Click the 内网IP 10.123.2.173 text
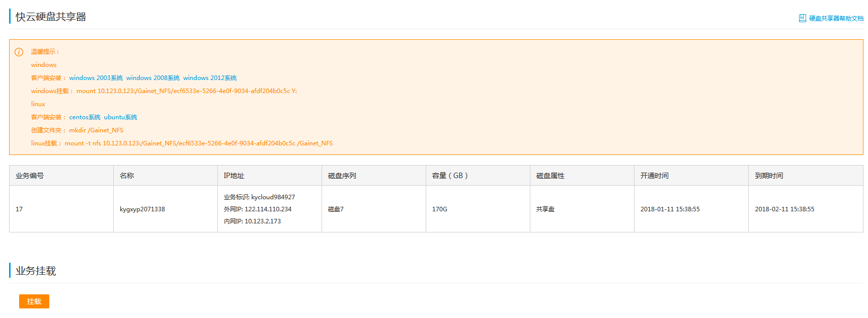Screen dimensions: 868x318 coord(252,221)
